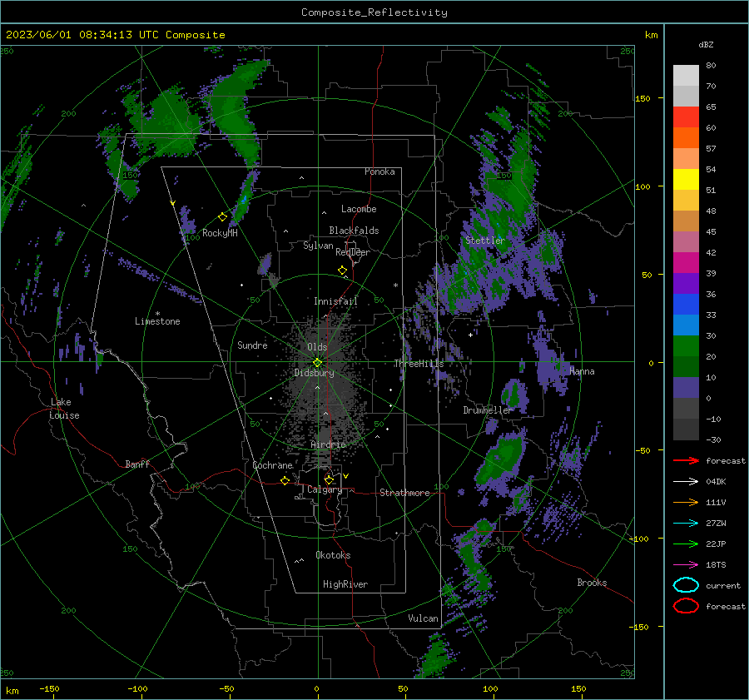The image size is (749, 700).
Task: Click the yellow diamond marker near RedDeer
Action: pyautogui.click(x=342, y=271)
